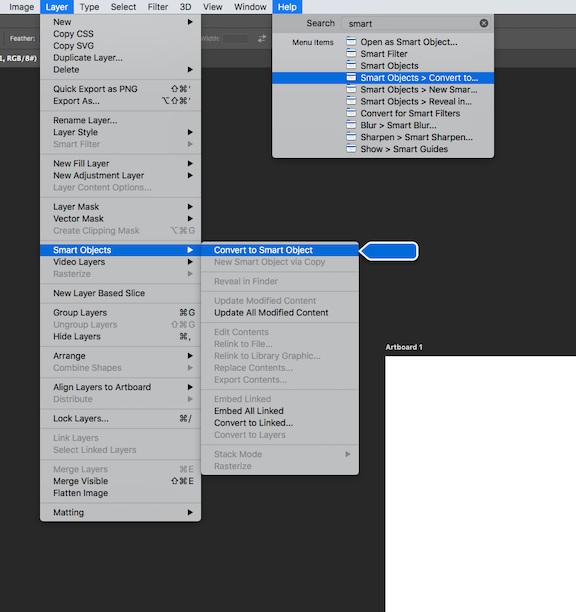The image size is (576, 612).
Task: Choose Embed All Linked
Action: pyautogui.click(x=280, y=411)
